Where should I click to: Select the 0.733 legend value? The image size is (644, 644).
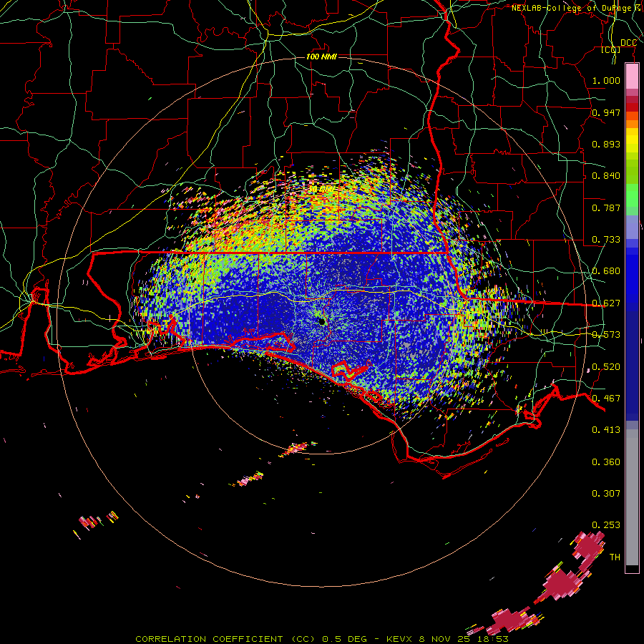pyautogui.click(x=606, y=240)
